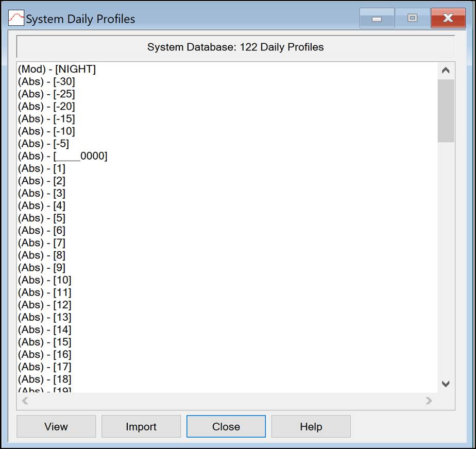The width and height of the screenshot is (476, 449).
Task: Click the System Daily Profiles window icon
Action: click(16, 18)
